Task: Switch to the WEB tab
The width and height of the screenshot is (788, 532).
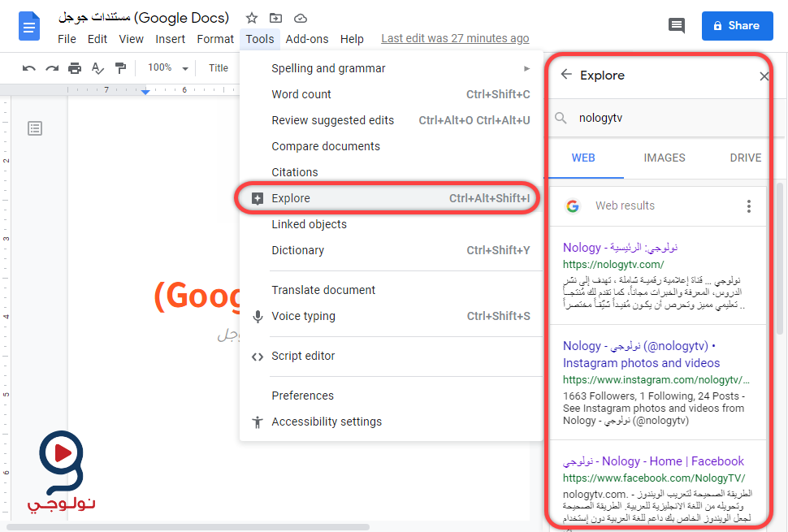Action: (583, 158)
